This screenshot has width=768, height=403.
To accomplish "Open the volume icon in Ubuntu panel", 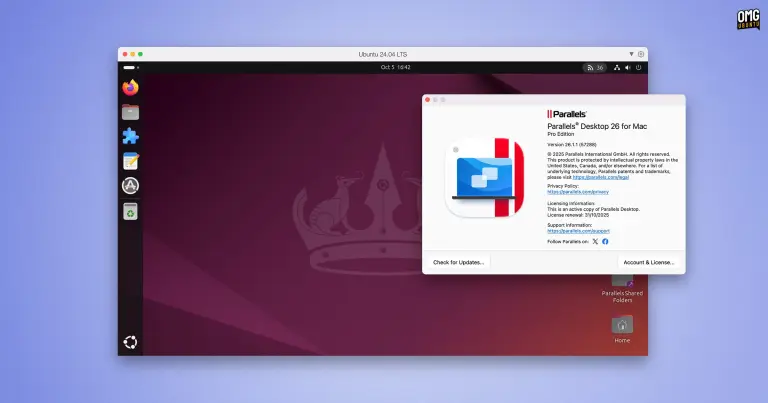I will coord(627,68).
